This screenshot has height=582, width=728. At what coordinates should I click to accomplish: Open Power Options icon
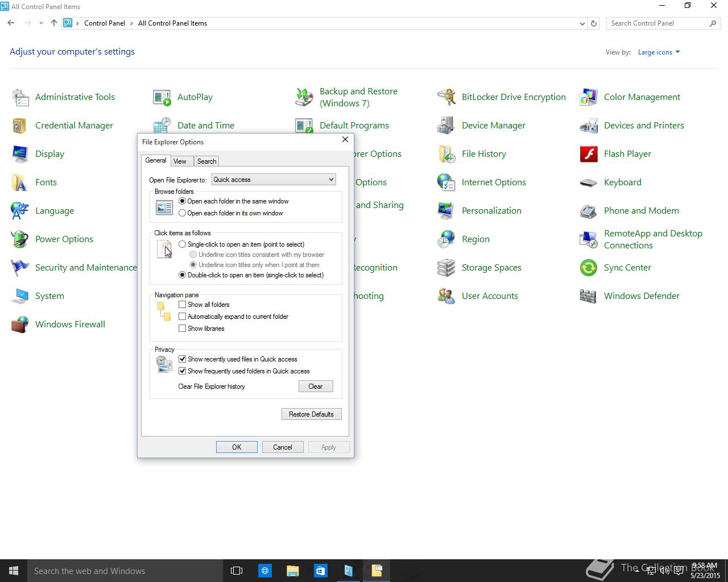pyautogui.click(x=20, y=239)
